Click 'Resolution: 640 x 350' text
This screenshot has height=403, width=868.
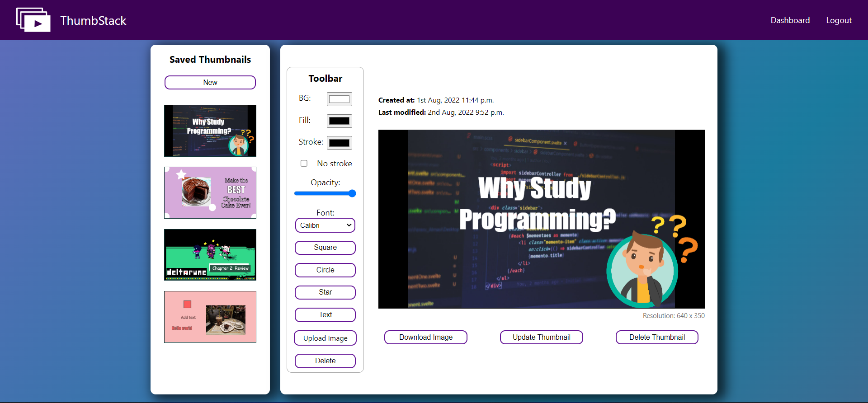tap(674, 316)
